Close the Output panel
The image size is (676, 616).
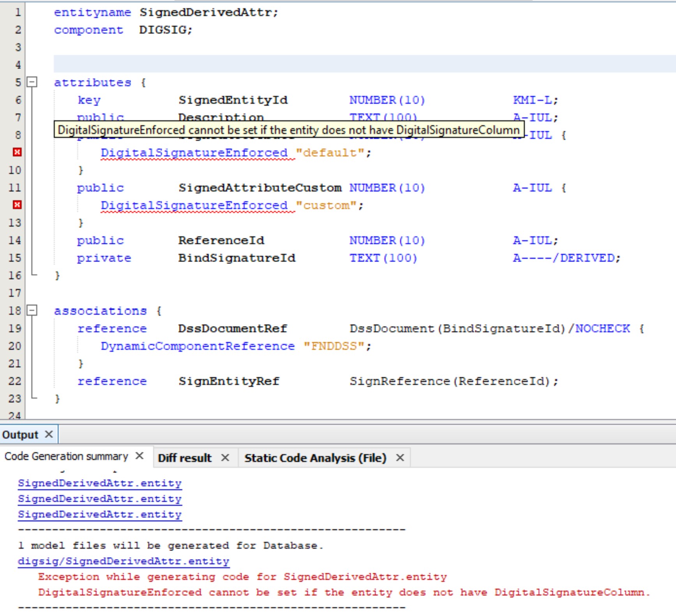[49, 434]
